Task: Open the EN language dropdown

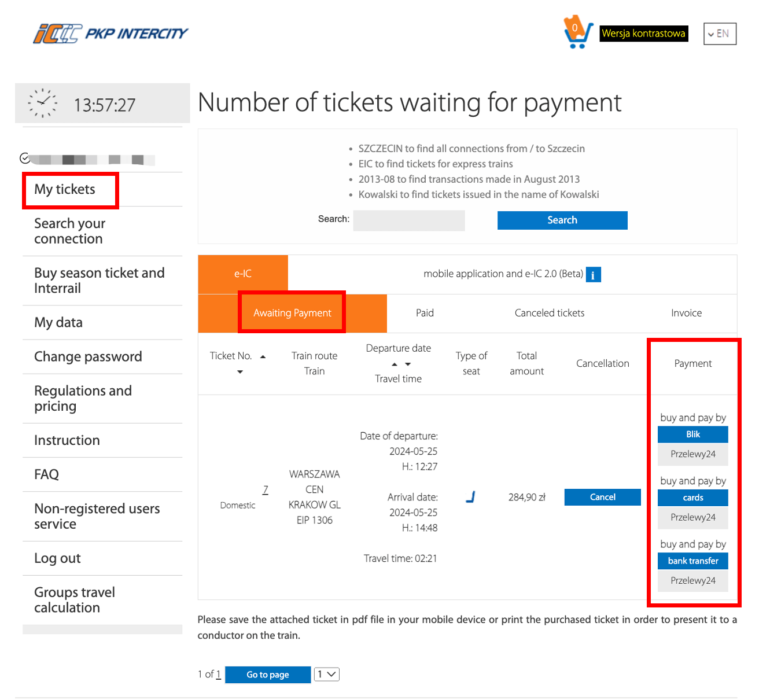Action: [x=720, y=34]
